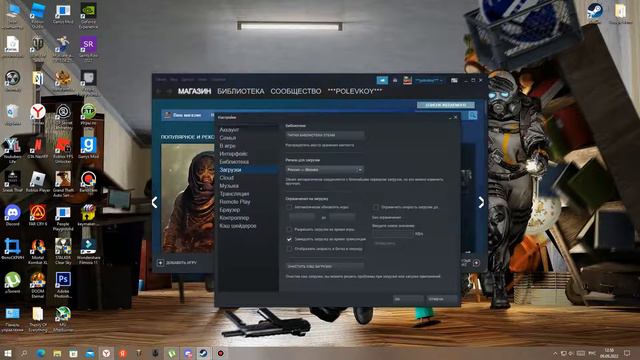Click Steam icon on Windows taskbar

203,353
